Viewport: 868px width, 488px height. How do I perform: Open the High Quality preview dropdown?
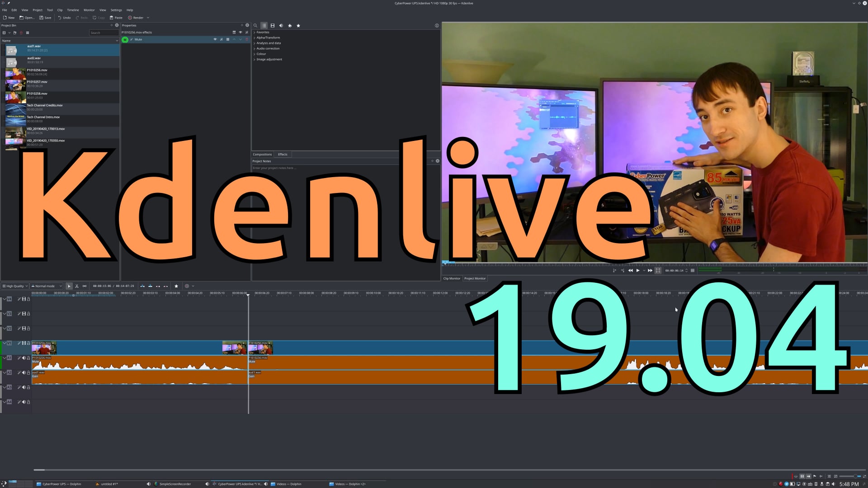(x=15, y=286)
